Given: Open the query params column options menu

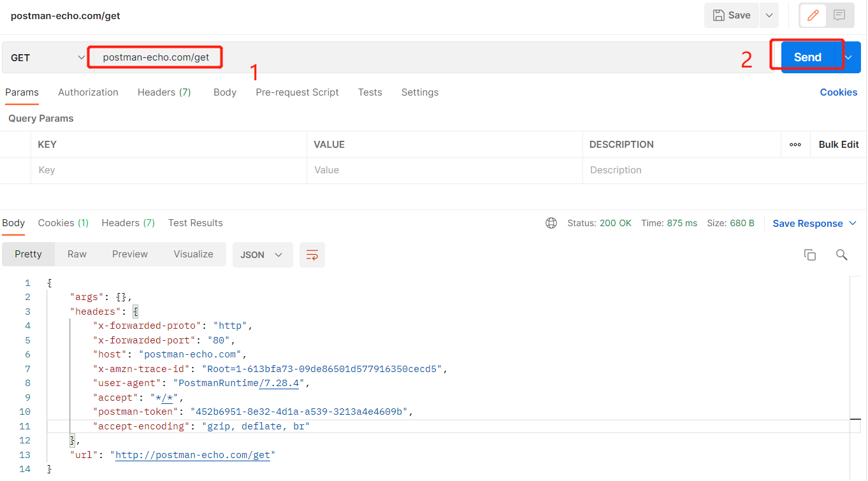Looking at the screenshot, I should tap(795, 145).
